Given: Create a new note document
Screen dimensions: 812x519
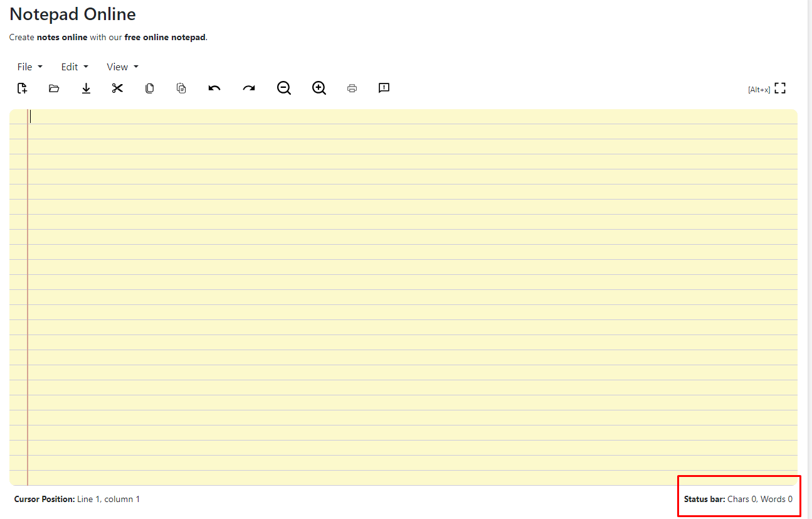Looking at the screenshot, I should [22, 88].
